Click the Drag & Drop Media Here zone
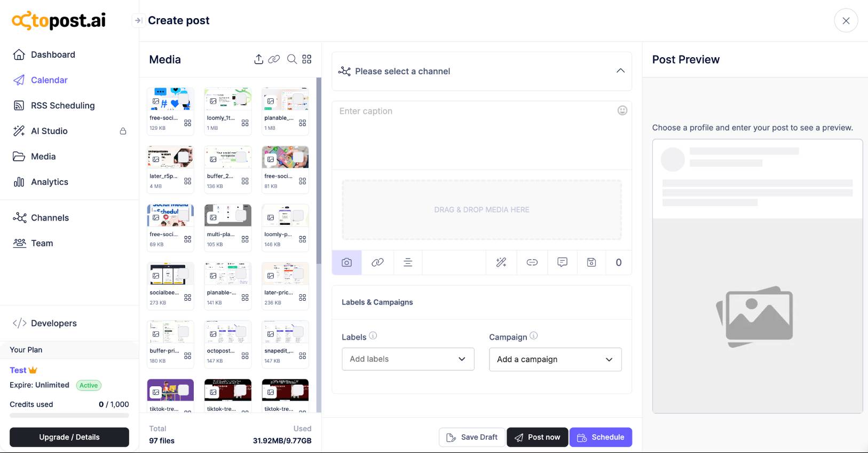 pos(482,210)
